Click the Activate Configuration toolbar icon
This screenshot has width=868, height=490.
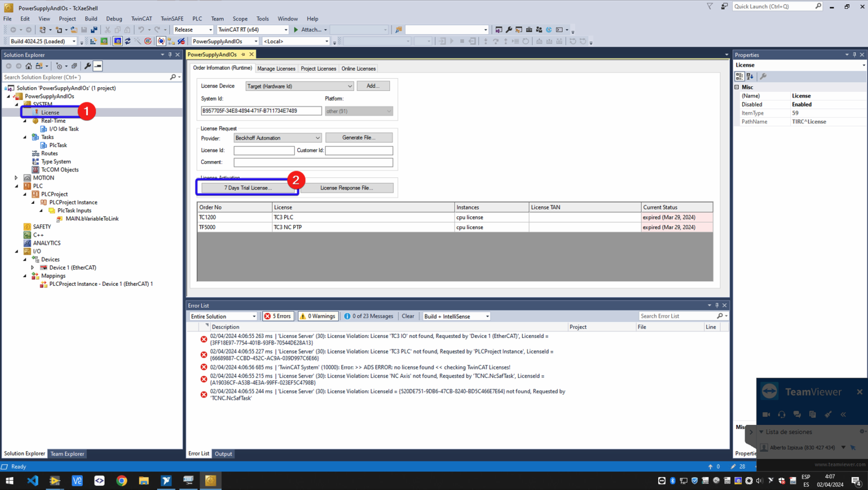(93, 41)
